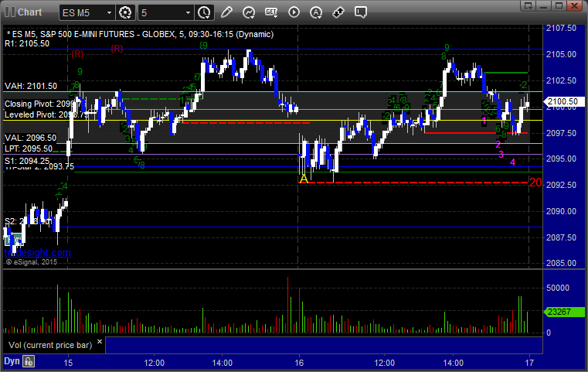Click the Dyn scaling label
Image resolution: width=588 pixels, height=372 pixels.
(12, 361)
